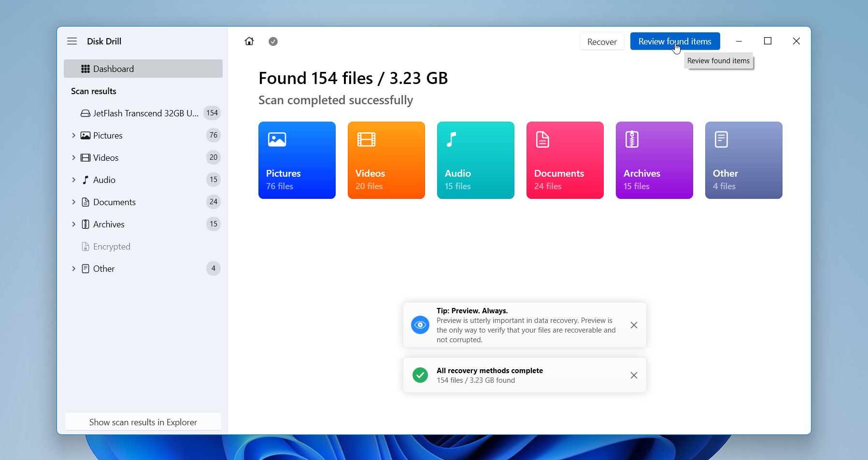The image size is (868, 460).
Task: Select the Pictures icon in sidebar
Action: click(85, 136)
